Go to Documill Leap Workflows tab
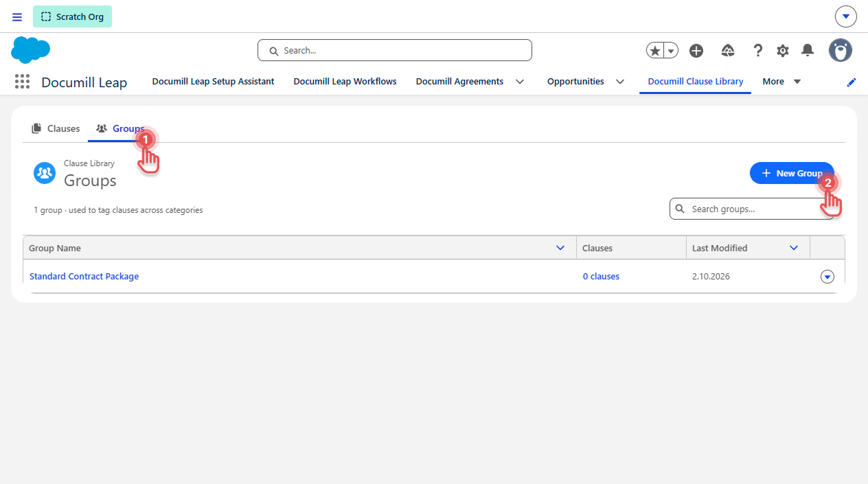This screenshot has width=868, height=484. click(345, 82)
